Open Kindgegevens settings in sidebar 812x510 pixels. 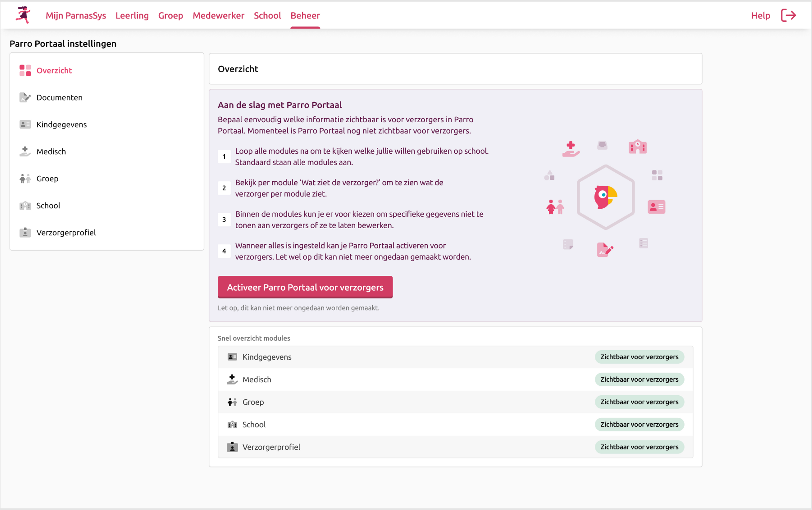coord(61,124)
